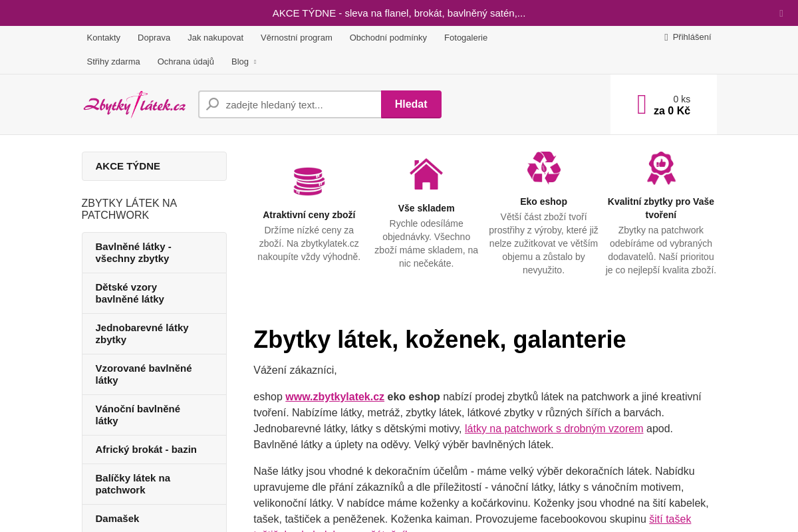The height and width of the screenshot is (532, 798).
Task: Open the www.zbytkylatek.cz link
Action: (334, 396)
